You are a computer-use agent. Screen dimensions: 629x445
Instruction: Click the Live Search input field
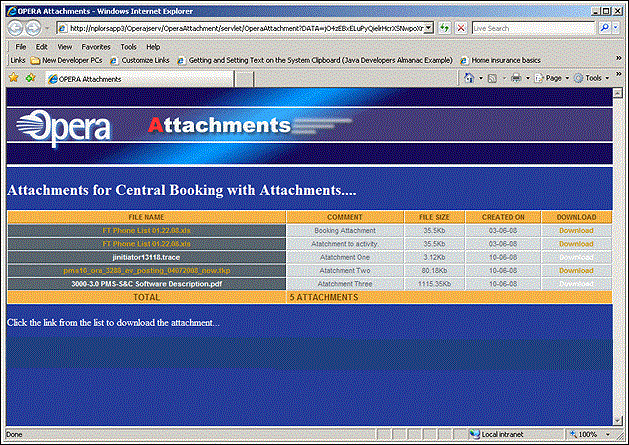(534, 28)
